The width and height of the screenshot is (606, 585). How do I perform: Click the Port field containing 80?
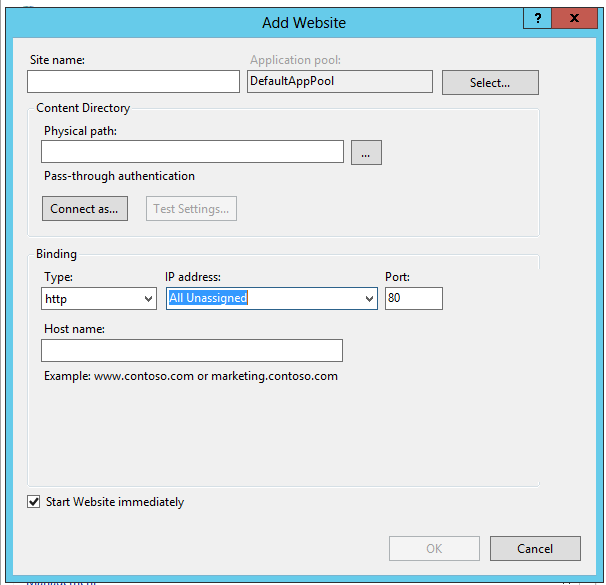(x=413, y=298)
